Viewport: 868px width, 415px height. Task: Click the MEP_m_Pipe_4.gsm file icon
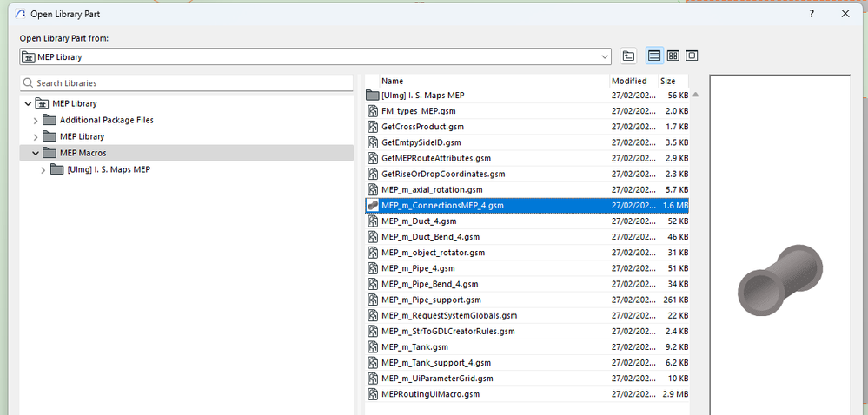(373, 268)
